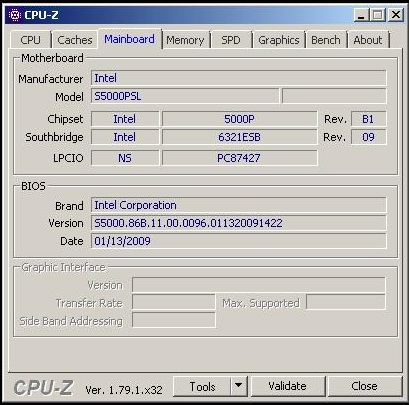This screenshot has height=405, width=409.
Task: Click the chipset value 5000P
Action: [x=239, y=119]
